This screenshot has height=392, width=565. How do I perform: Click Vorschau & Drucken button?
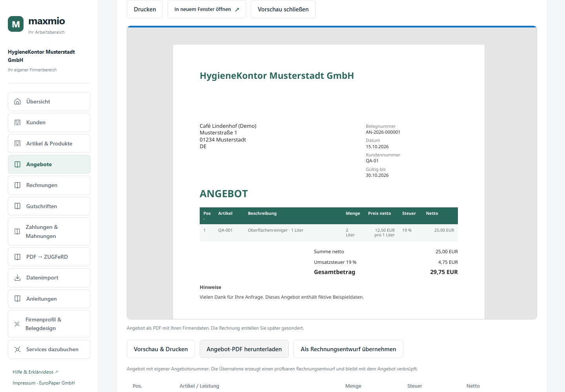click(161, 349)
